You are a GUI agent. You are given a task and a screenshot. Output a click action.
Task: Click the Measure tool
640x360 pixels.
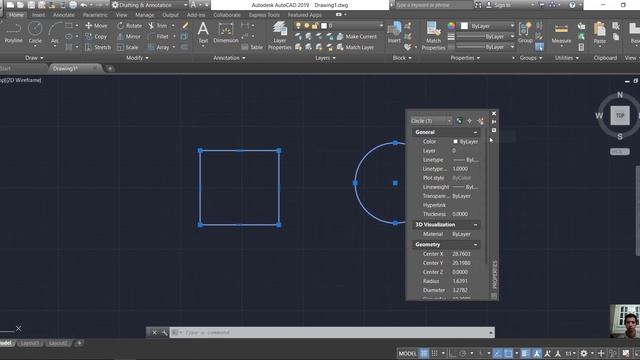coord(561,33)
